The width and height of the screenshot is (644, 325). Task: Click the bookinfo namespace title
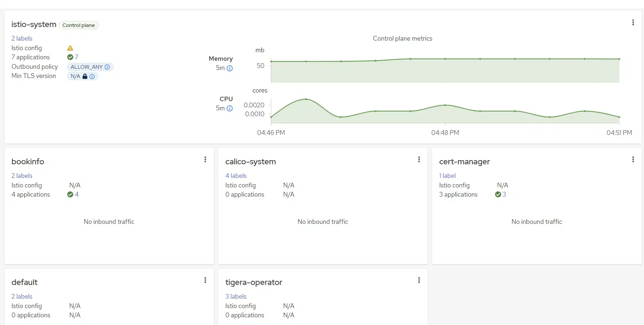click(x=28, y=162)
